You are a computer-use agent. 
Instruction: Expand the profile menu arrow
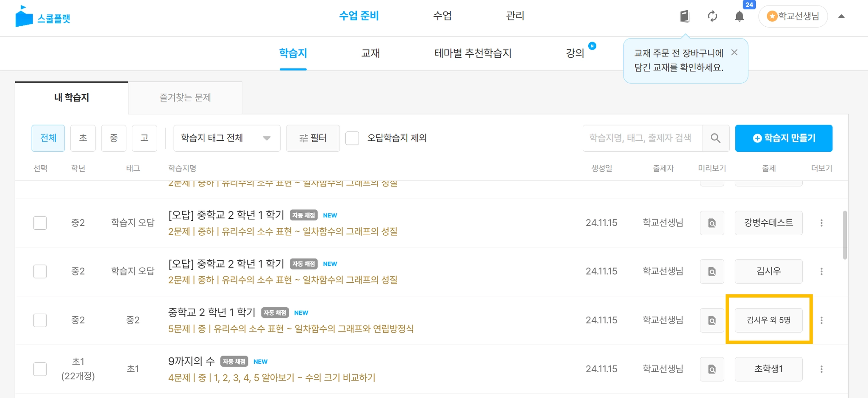pos(841,17)
